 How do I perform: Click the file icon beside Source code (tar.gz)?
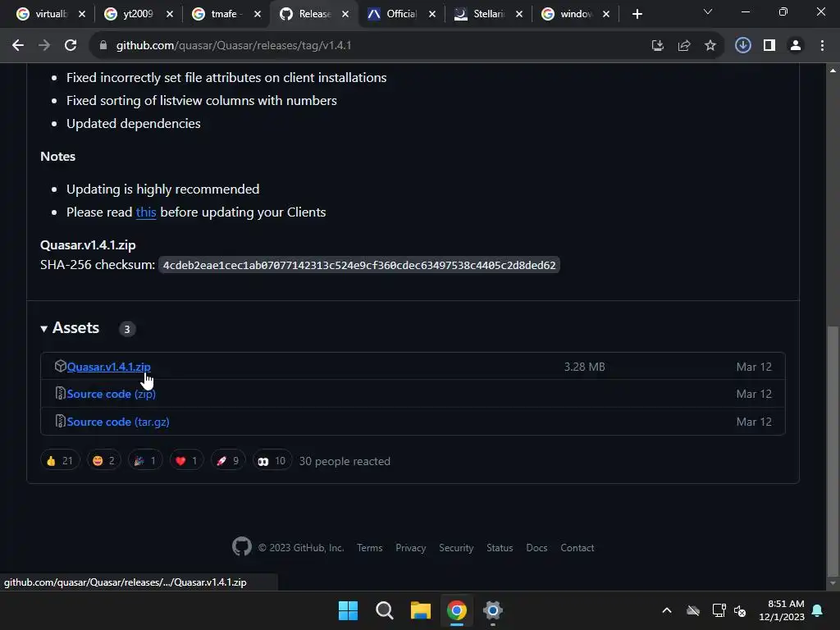tap(61, 422)
